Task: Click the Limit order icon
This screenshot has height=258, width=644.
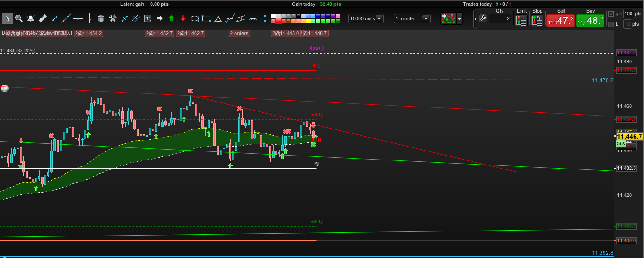Action: [521, 20]
